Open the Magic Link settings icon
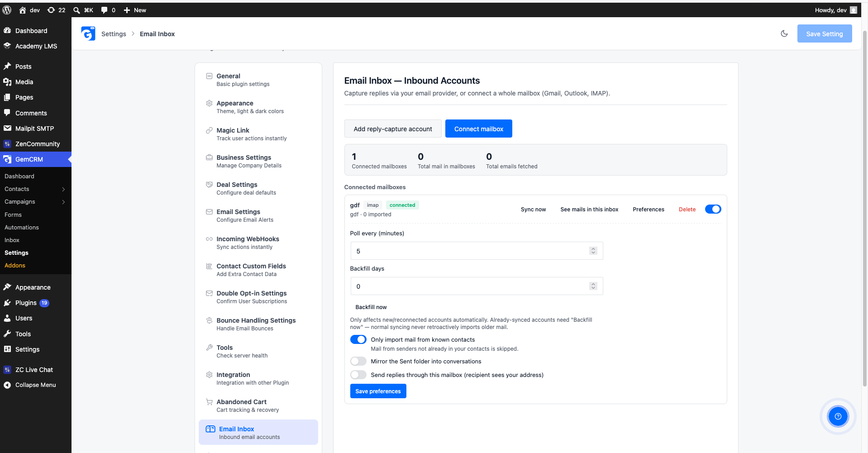Image resolution: width=868 pixels, height=453 pixels. pos(209,130)
